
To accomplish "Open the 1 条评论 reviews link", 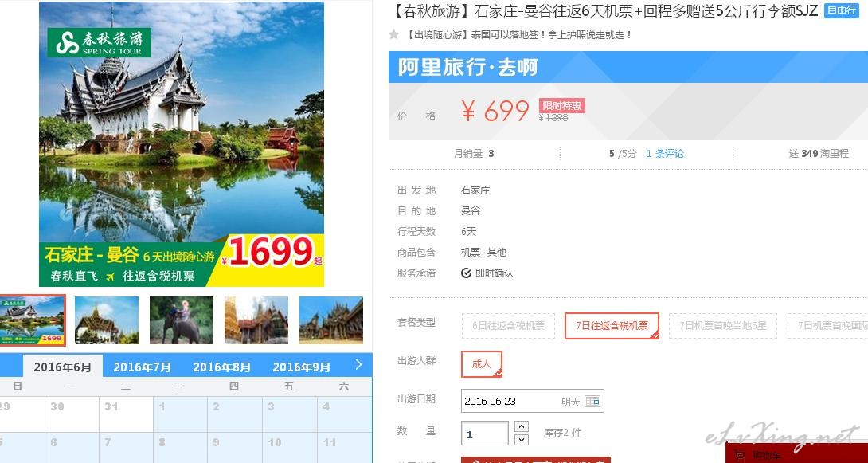I will click(665, 154).
